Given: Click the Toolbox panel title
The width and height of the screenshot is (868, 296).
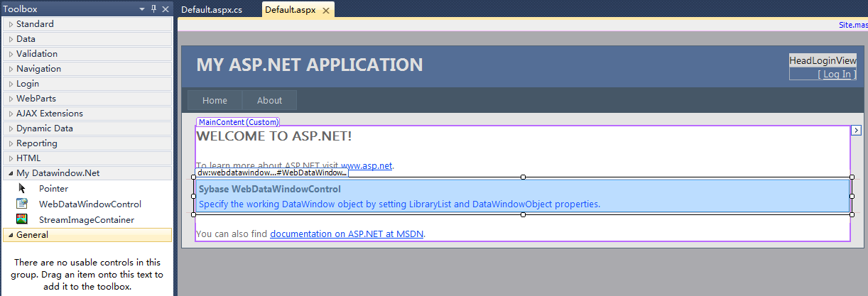Looking at the screenshot, I should 20,9.
